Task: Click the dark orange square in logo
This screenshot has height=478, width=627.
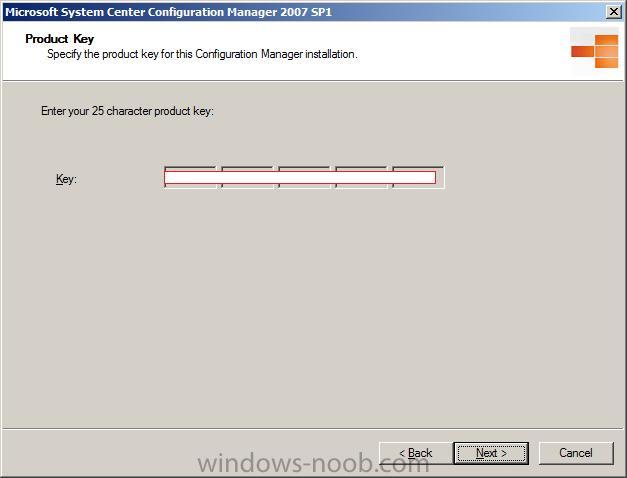Action: click(582, 52)
